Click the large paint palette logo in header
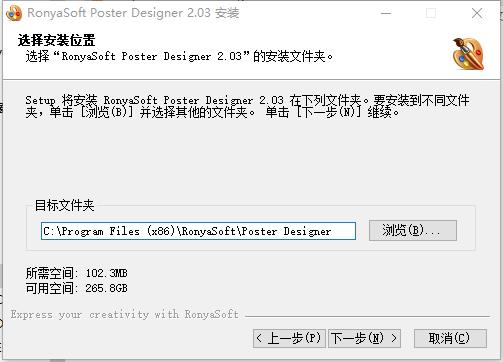Screen dimensions: 503x362 (469, 54)
